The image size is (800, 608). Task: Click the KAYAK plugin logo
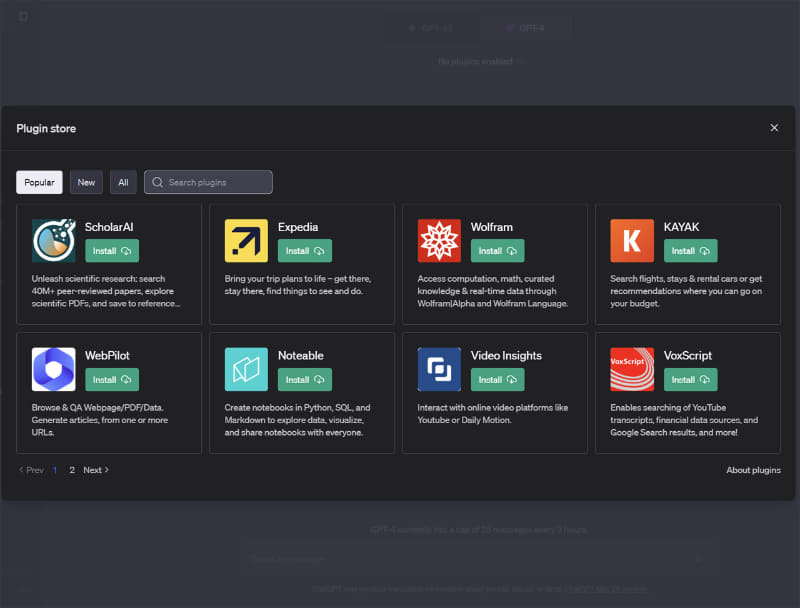pos(632,241)
